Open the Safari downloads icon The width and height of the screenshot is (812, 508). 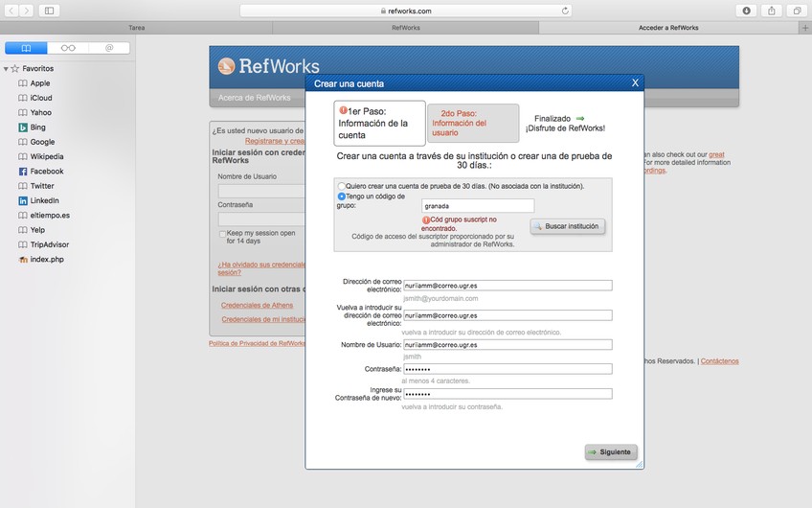click(x=747, y=11)
